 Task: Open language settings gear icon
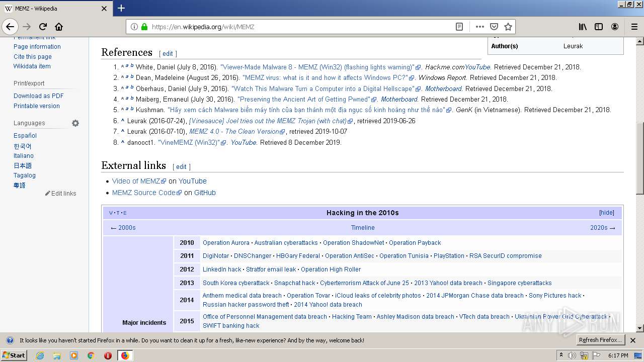[x=75, y=123]
